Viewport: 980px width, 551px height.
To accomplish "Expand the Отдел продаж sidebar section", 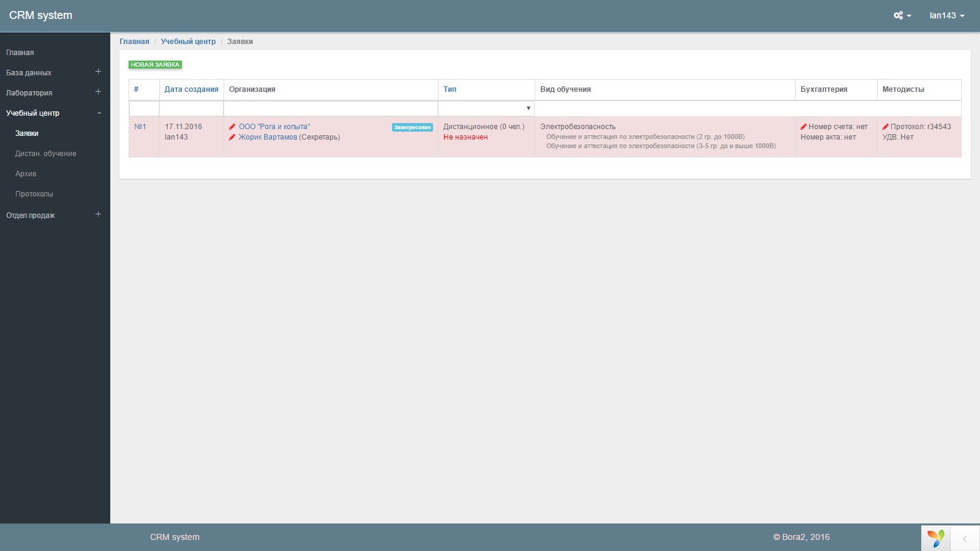I will [x=98, y=214].
